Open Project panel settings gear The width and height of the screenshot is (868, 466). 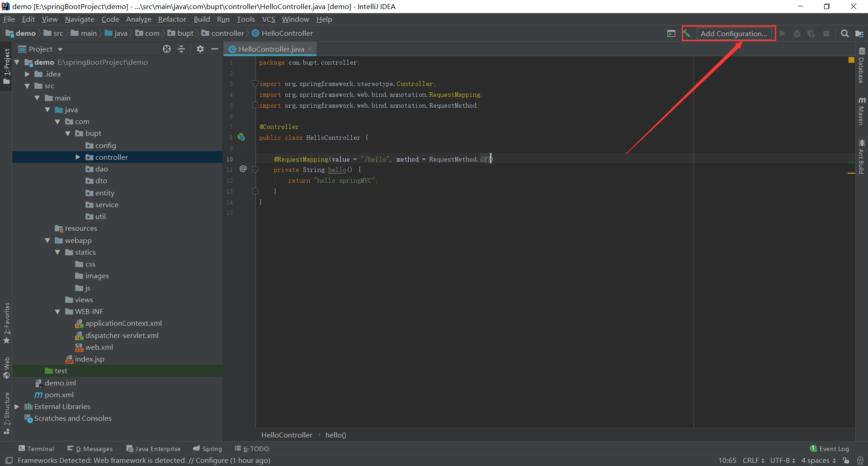coord(200,49)
